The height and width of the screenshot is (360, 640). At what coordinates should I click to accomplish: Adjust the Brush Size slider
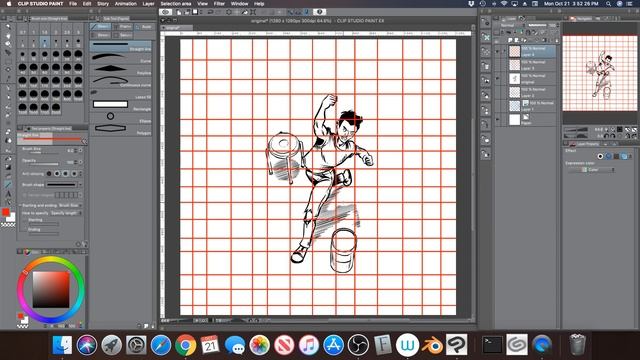pyautogui.click(x=45, y=153)
